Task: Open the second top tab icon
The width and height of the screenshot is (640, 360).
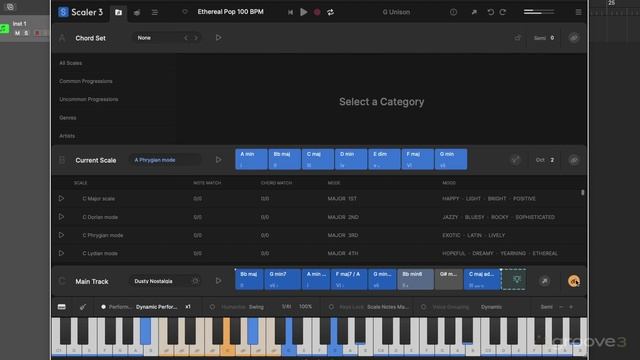Action: pos(137,13)
